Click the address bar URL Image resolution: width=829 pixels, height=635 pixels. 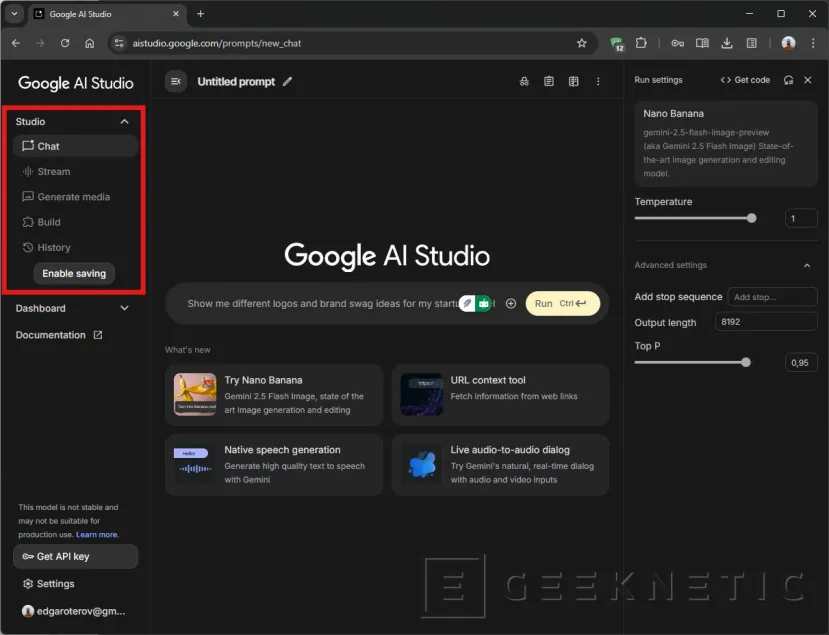tap(217, 43)
